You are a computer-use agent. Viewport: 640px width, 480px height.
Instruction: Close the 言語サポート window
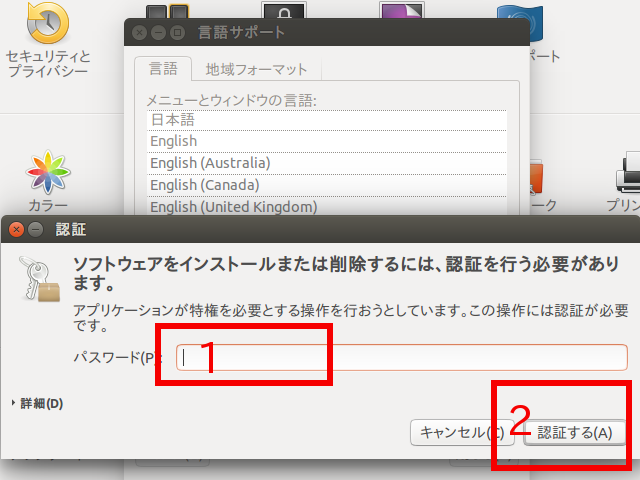pos(139,32)
